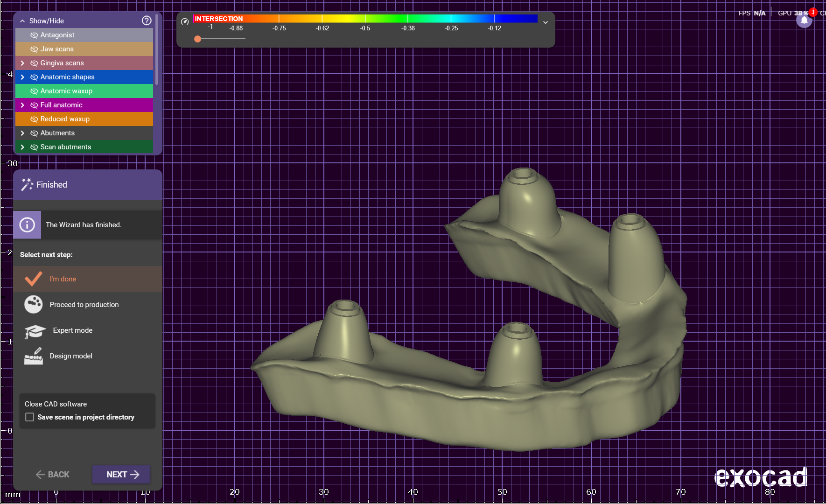Select the I'm done option
Image resolution: width=826 pixels, height=504 pixels.
click(63, 279)
